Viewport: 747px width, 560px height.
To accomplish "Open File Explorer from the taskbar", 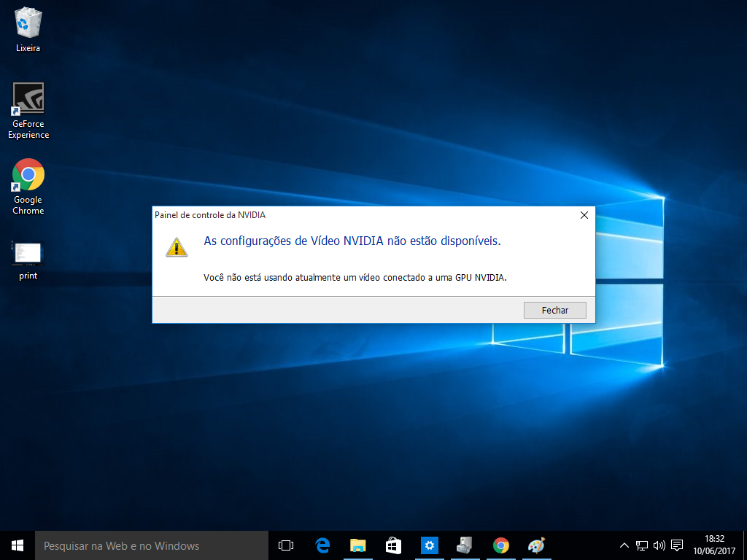I will point(357,545).
